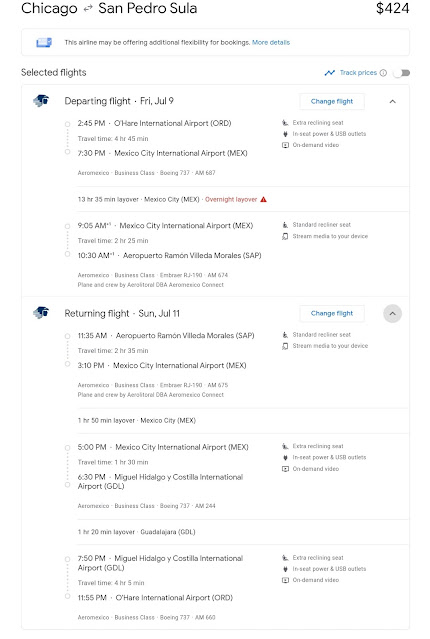This screenshot has width=430, height=639.
Task: Open the More details link
Action: (x=271, y=42)
